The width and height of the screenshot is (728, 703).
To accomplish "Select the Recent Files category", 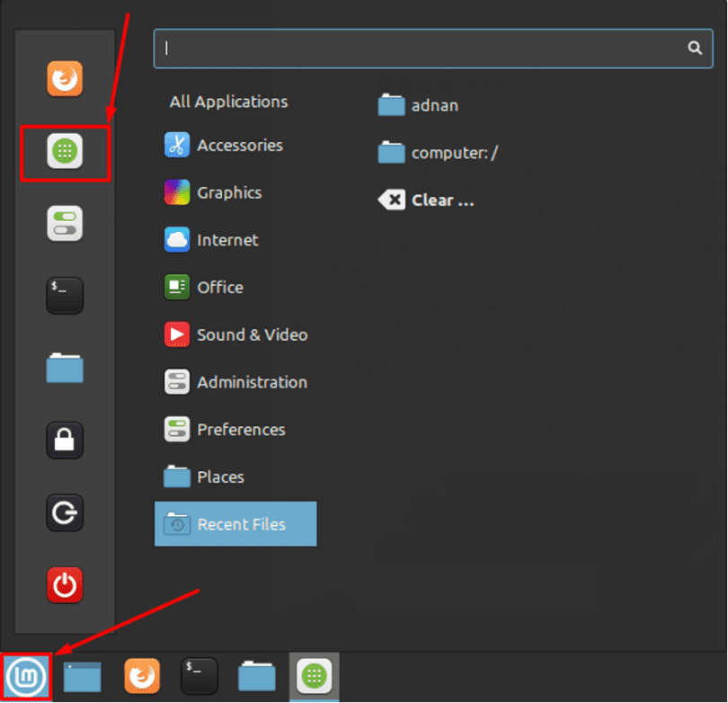I will (x=235, y=524).
